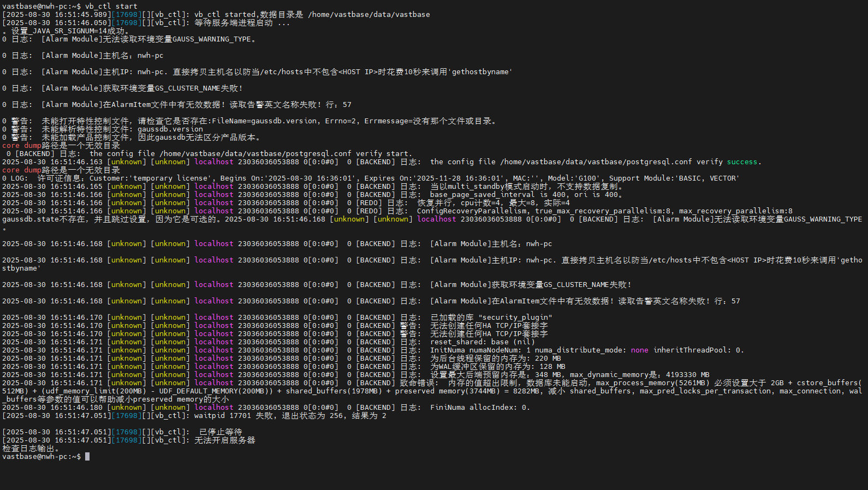Image resolution: width=868 pixels, height=490 pixels.
Task: Click the terminal cursor block after the last prompt
Action: pos(87,457)
